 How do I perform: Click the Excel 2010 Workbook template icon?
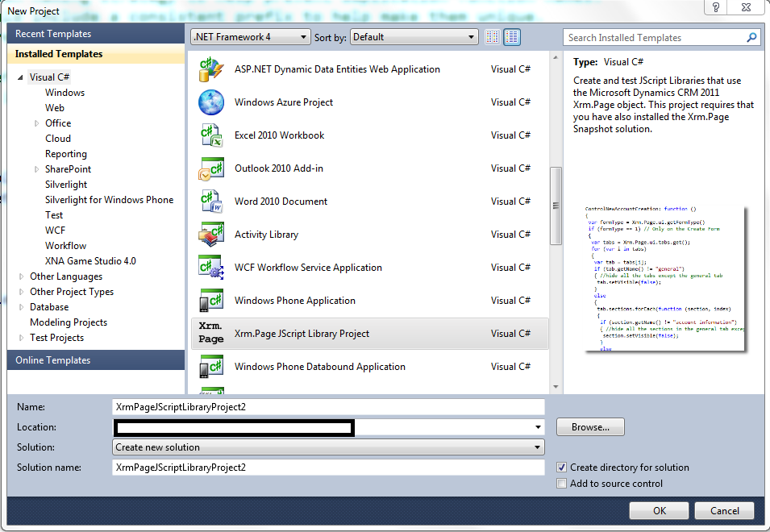[211, 135]
